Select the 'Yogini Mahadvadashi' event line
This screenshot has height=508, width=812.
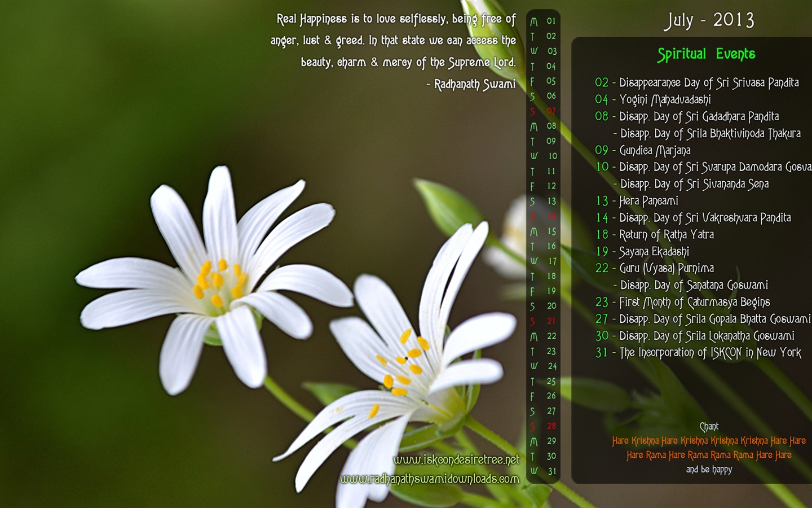[x=665, y=100]
